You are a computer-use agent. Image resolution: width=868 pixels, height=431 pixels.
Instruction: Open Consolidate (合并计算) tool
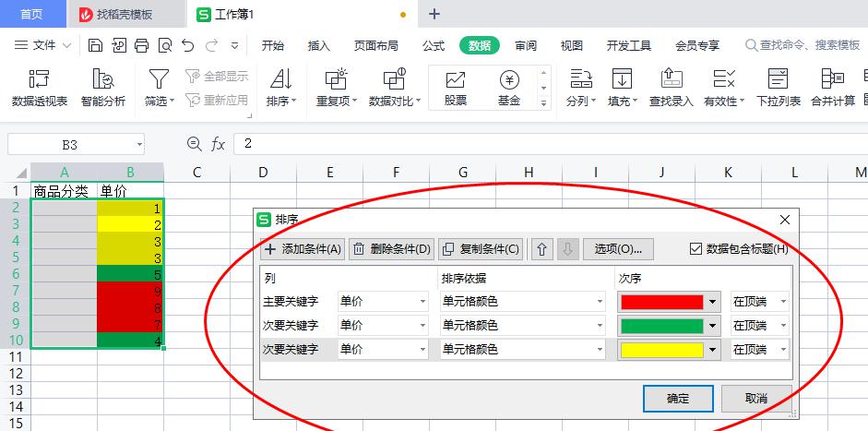833,88
